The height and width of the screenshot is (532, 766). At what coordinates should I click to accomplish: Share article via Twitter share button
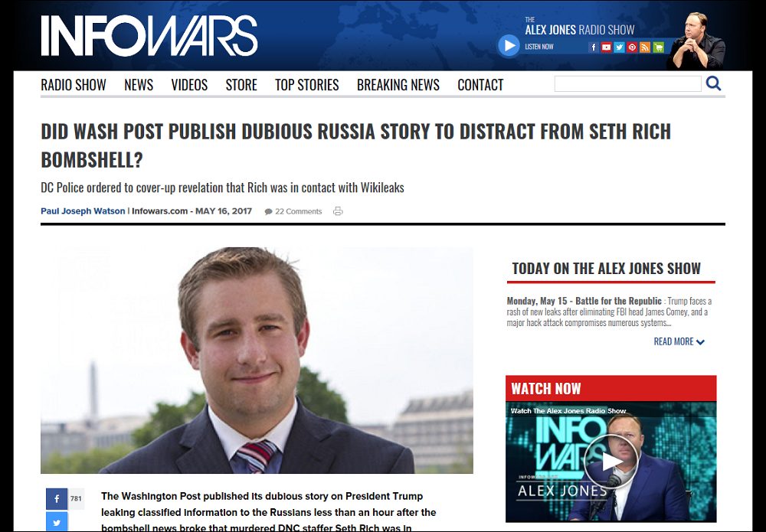point(57,522)
